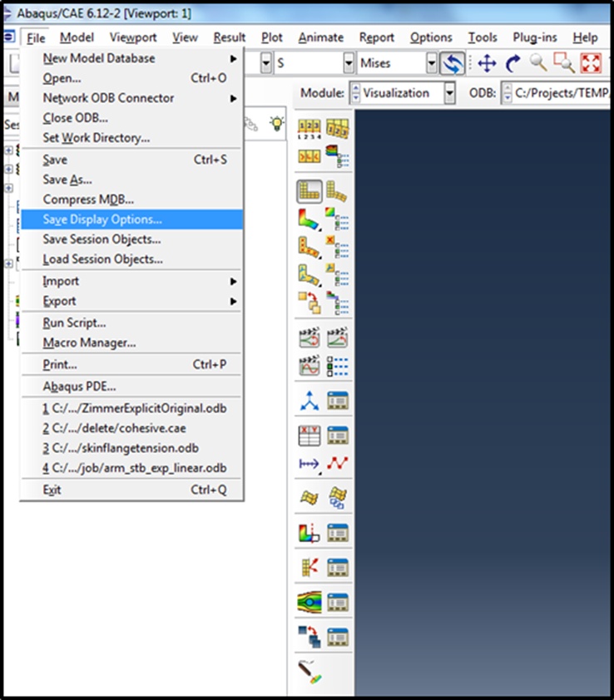This screenshot has width=614, height=700.
Task: Open the Mises invariant dropdown
Action: (432, 63)
